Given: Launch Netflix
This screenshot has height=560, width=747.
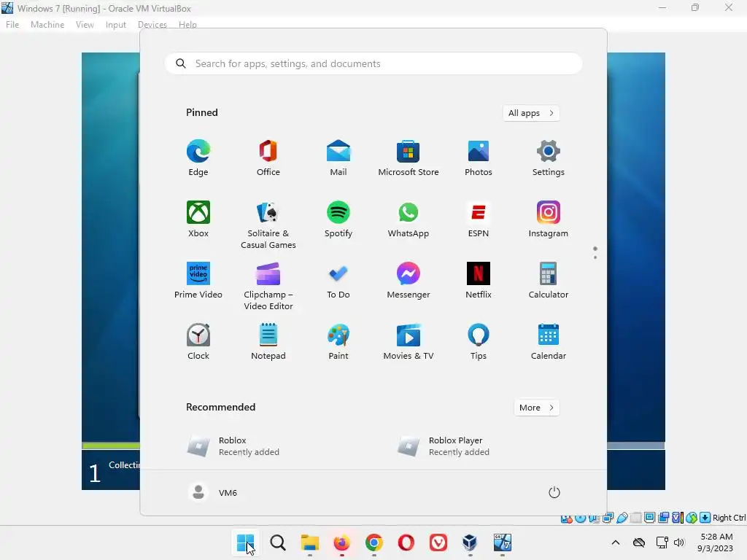Looking at the screenshot, I should pos(479,281).
